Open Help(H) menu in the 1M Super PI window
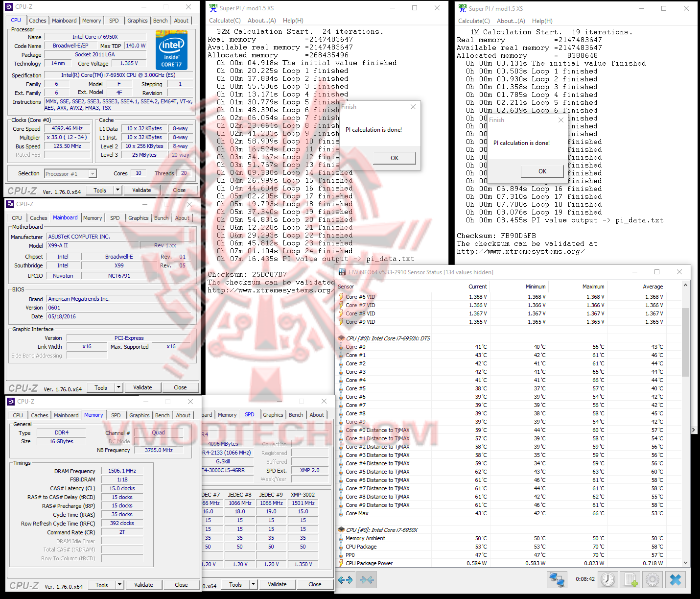Image resolution: width=700 pixels, height=599 pixels. tap(542, 21)
